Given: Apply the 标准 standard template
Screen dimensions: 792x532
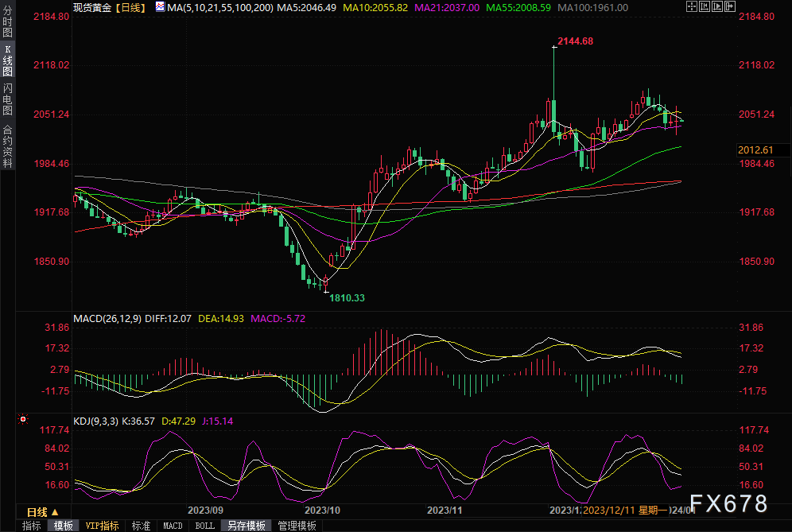Looking at the screenshot, I should pos(141,526).
